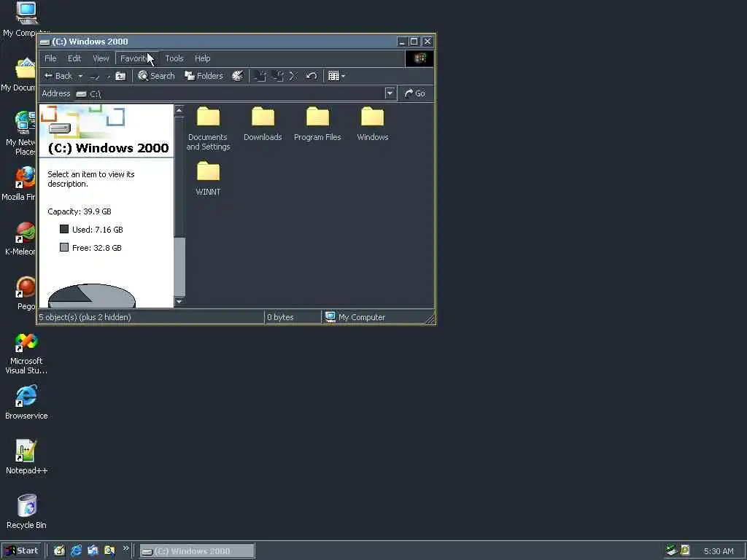Toggle the Folders pane
The image size is (747, 560).
point(204,76)
